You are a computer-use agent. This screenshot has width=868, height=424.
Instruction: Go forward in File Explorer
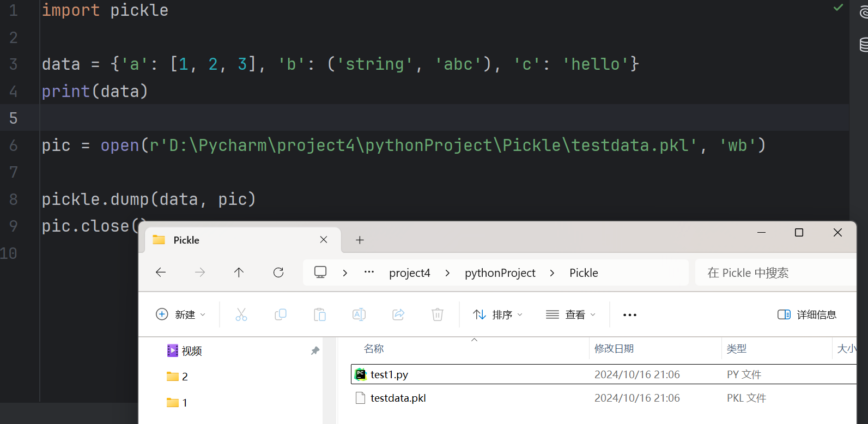point(200,272)
